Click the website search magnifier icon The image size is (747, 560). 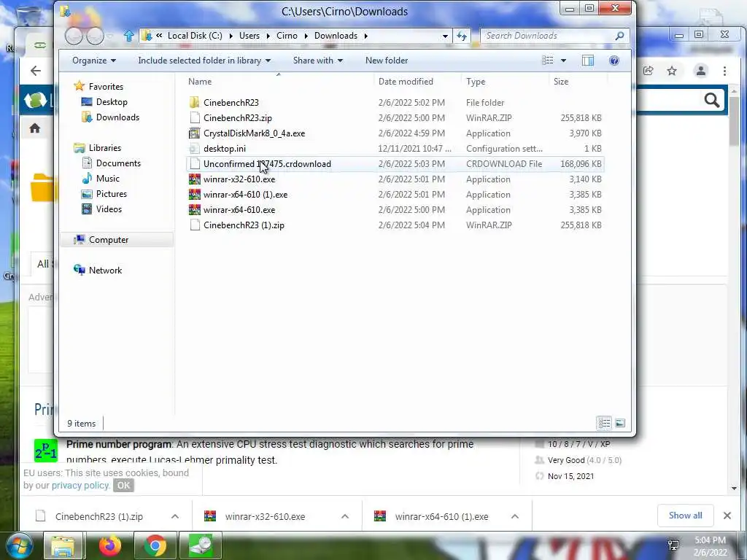click(712, 100)
